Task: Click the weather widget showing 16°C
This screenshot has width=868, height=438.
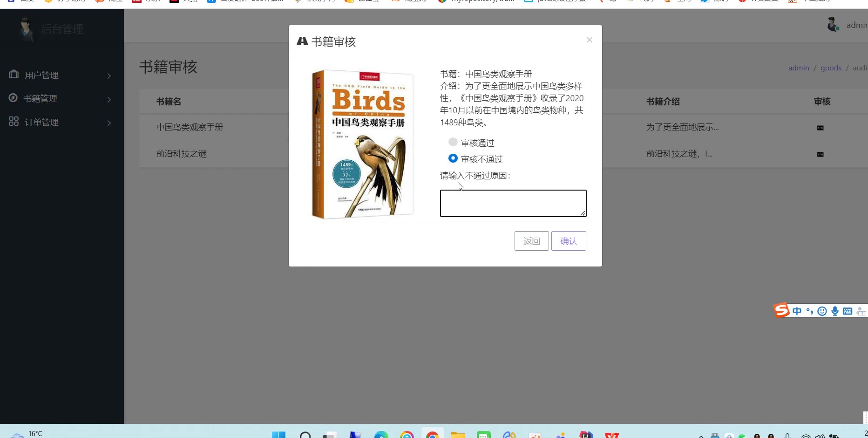Action: pos(27,434)
